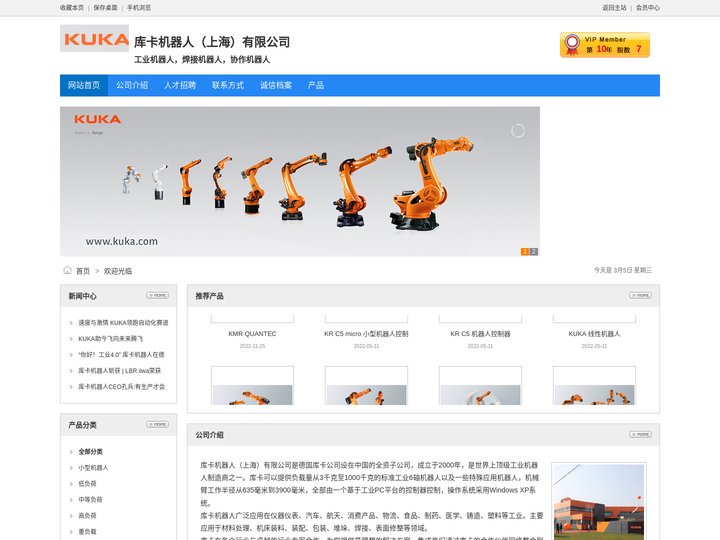This screenshot has width=720, height=540.
Task: Open news 速度与激情 KUKA领跑自动化赛道
Action: 123,323
